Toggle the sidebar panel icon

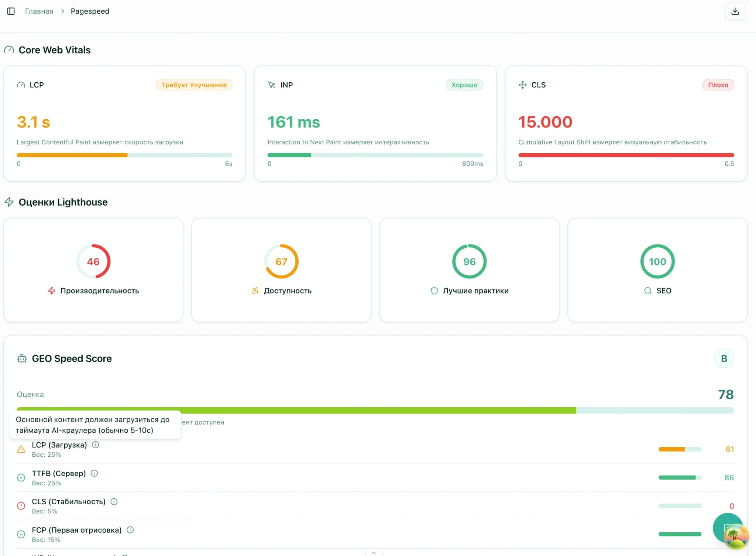(11, 11)
